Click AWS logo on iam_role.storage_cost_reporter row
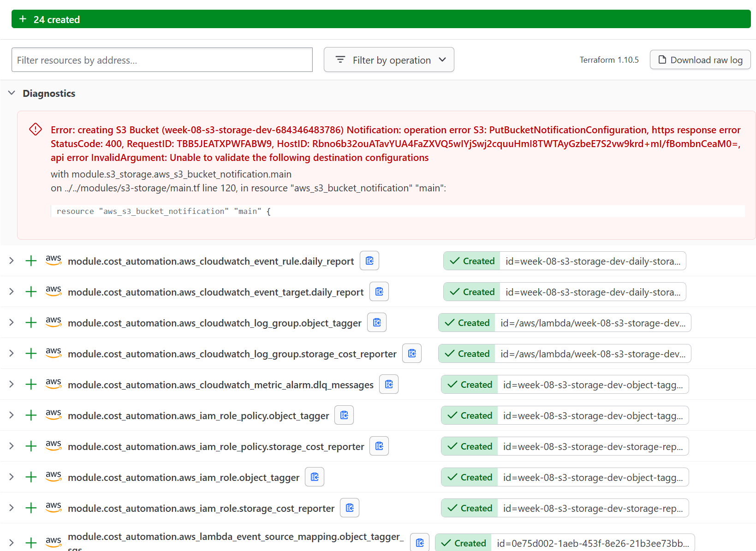 point(54,507)
